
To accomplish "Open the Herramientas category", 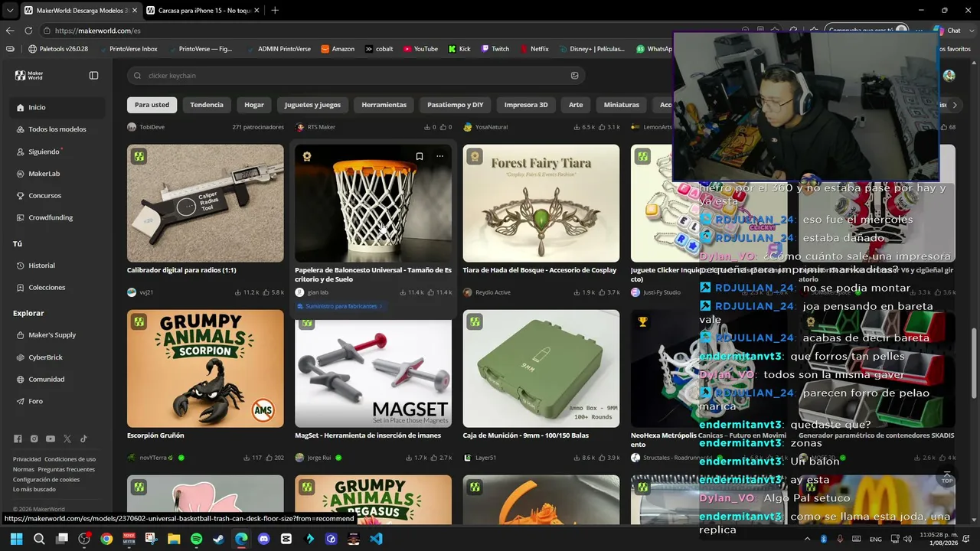I will coord(384,105).
